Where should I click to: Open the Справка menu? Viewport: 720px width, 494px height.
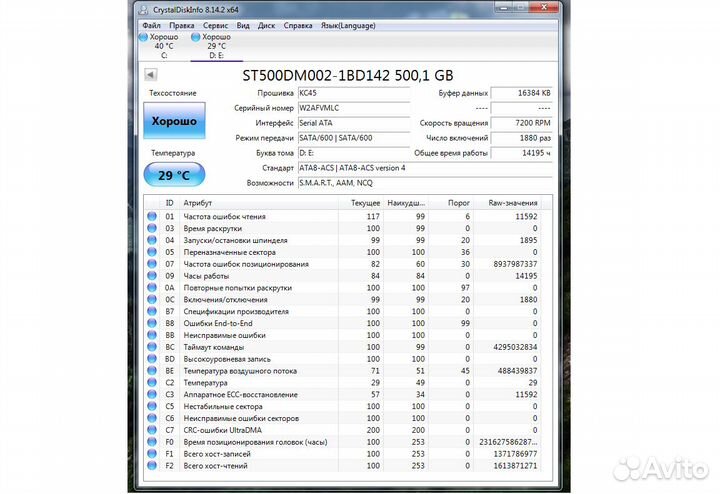[x=298, y=26]
